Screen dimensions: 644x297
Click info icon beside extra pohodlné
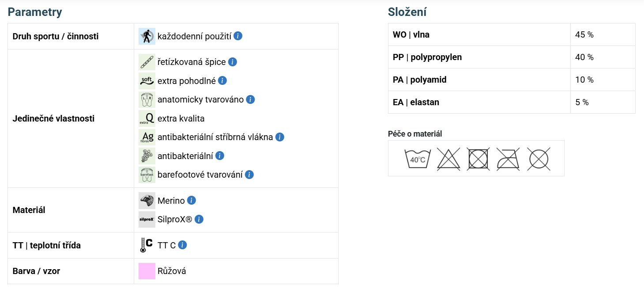[222, 81]
